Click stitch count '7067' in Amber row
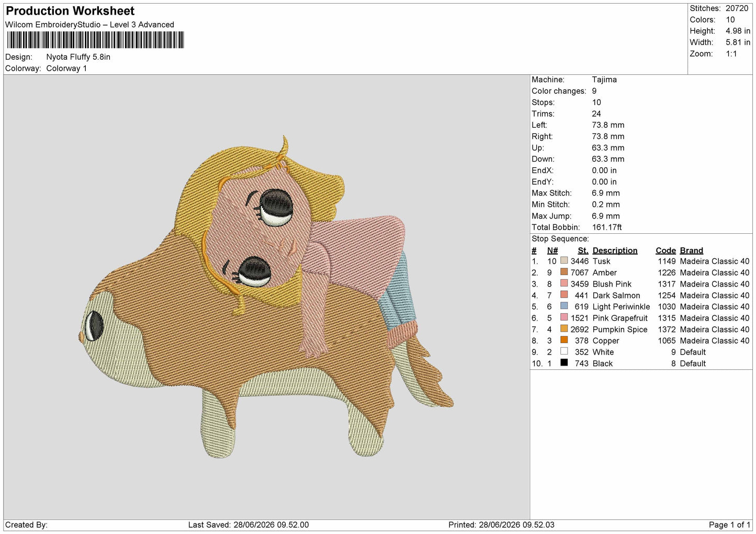Viewport: 756px width, 534px height. (x=579, y=272)
